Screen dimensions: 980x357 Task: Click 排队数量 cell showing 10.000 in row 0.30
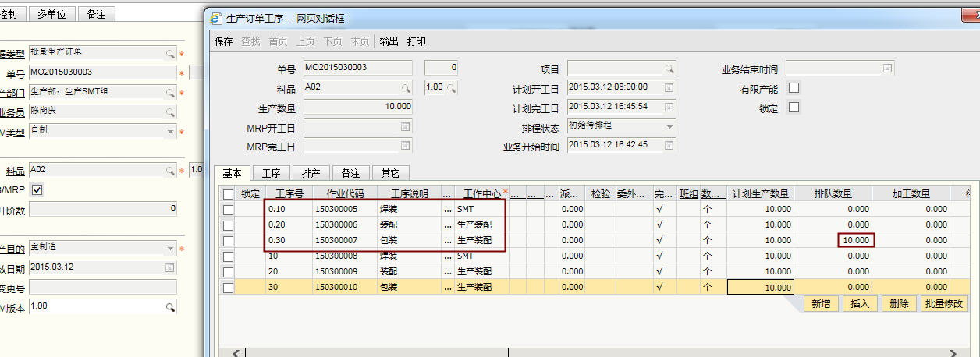(856, 240)
